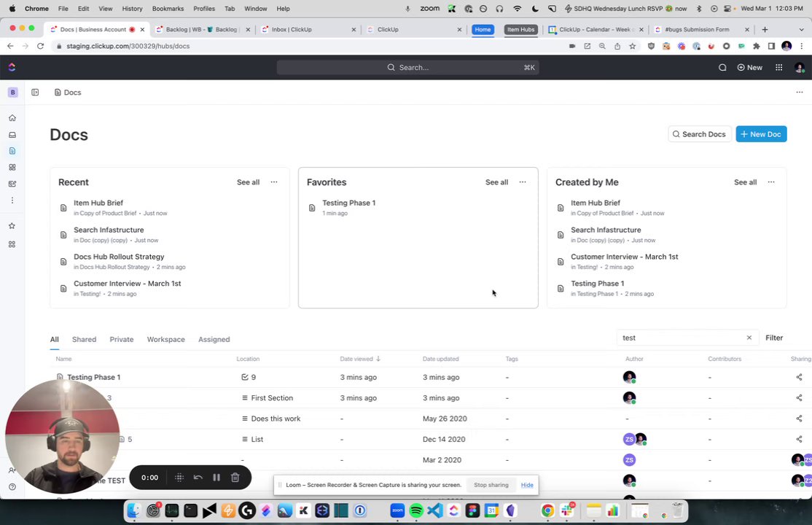Create a doc with New Doc button

click(761, 134)
